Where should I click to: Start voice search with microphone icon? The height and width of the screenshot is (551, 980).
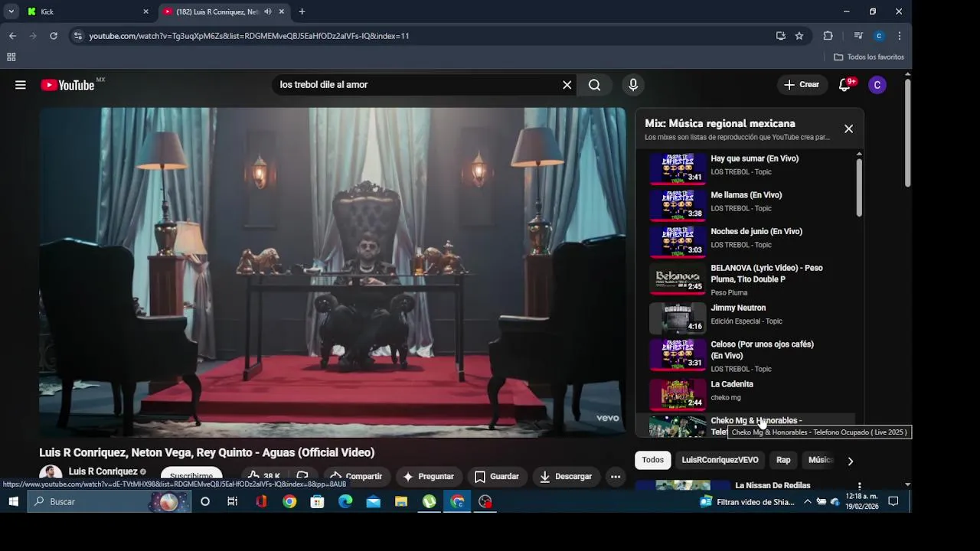[x=633, y=85]
